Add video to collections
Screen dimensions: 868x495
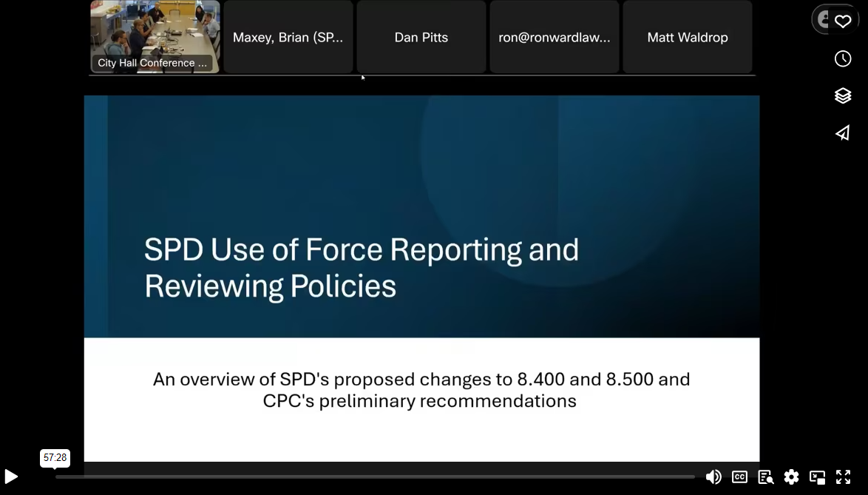[843, 95]
